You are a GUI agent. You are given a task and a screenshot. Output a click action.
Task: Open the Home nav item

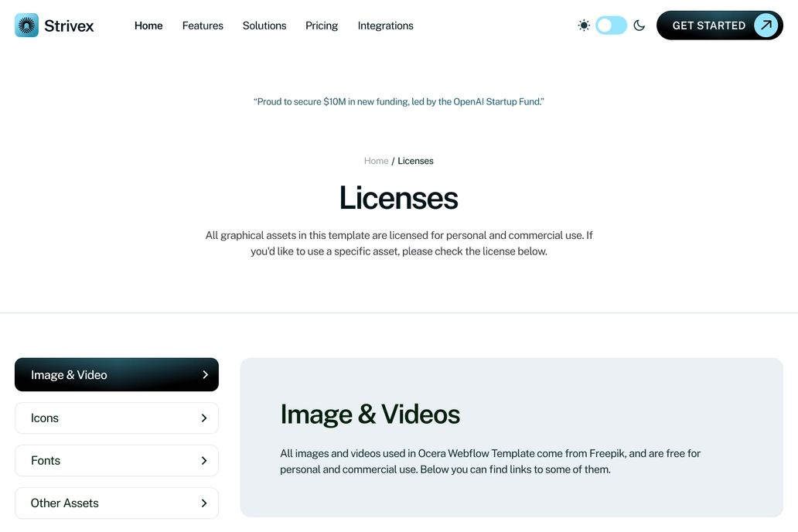[x=148, y=26]
